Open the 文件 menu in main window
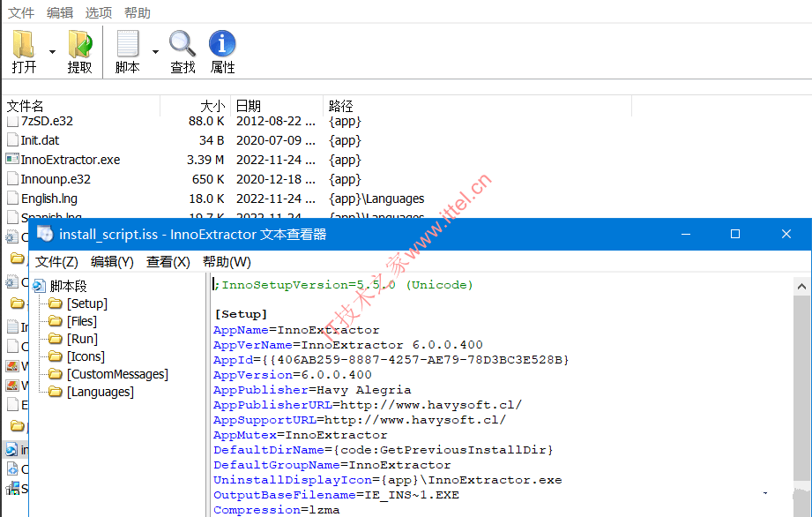The image size is (812, 517). tap(20, 12)
